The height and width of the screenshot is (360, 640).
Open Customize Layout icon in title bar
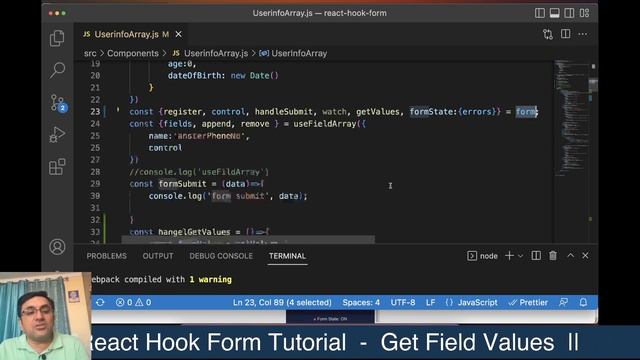click(584, 13)
